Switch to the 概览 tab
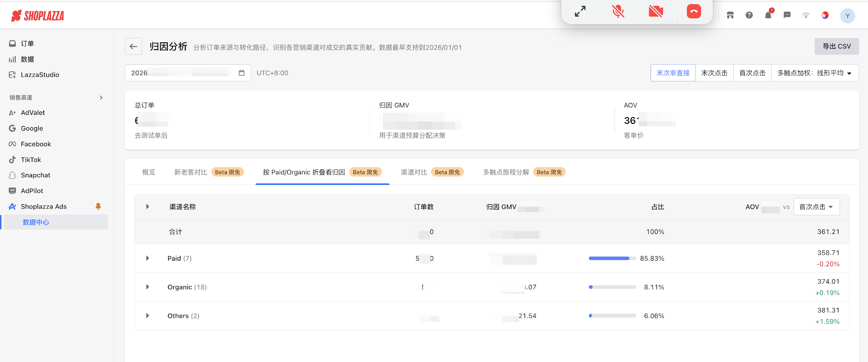Screen dimensions: 868x362 [149, 172]
